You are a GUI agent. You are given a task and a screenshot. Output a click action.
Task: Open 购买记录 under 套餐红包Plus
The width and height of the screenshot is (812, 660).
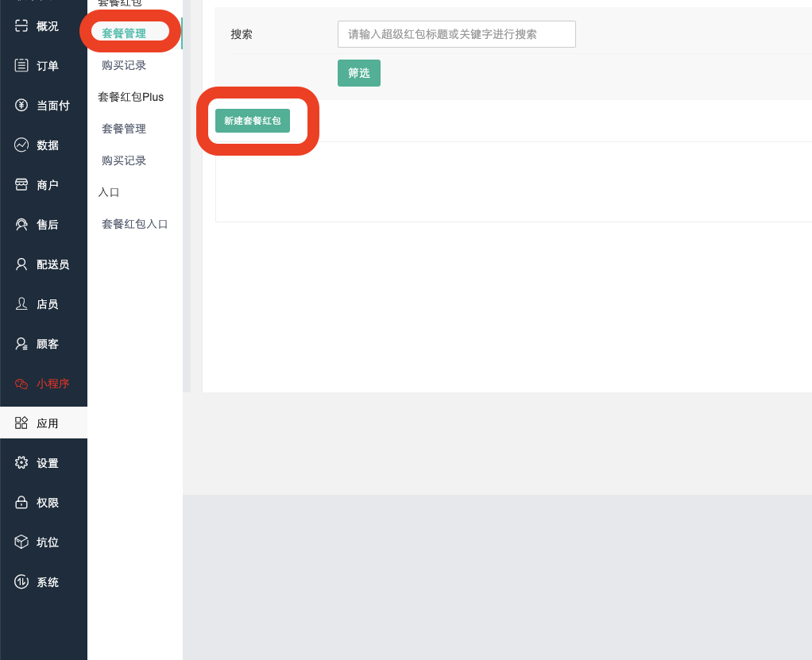pos(124,160)
